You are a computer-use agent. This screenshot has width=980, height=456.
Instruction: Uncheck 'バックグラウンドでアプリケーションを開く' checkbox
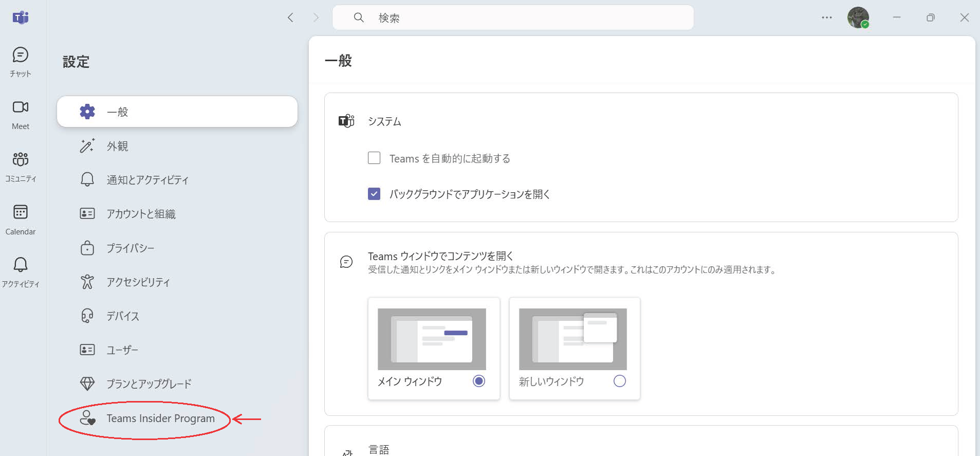(374, 194)
